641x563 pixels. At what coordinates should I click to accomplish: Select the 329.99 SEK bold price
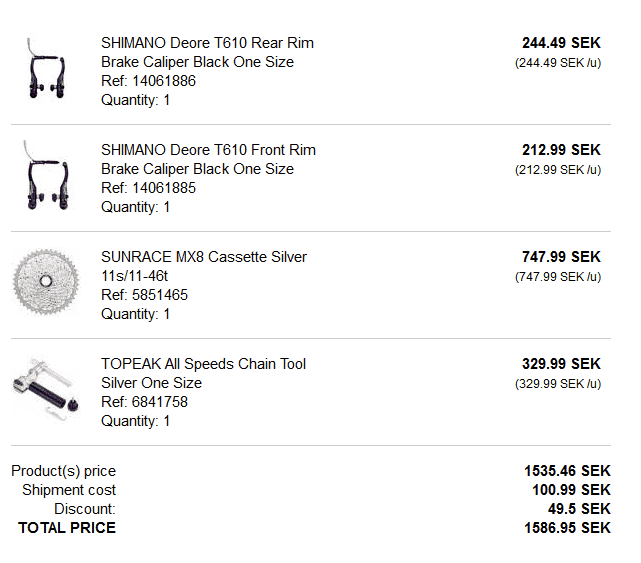click(561, 364)
